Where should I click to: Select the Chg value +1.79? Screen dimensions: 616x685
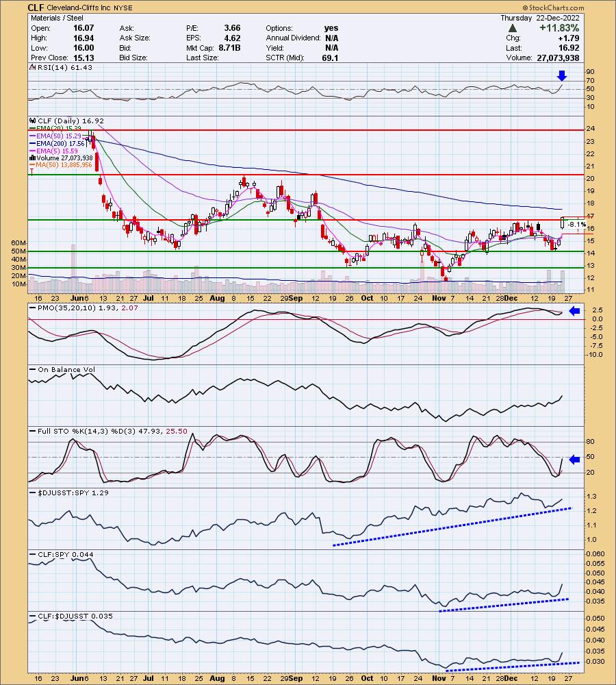pos(569,38)
